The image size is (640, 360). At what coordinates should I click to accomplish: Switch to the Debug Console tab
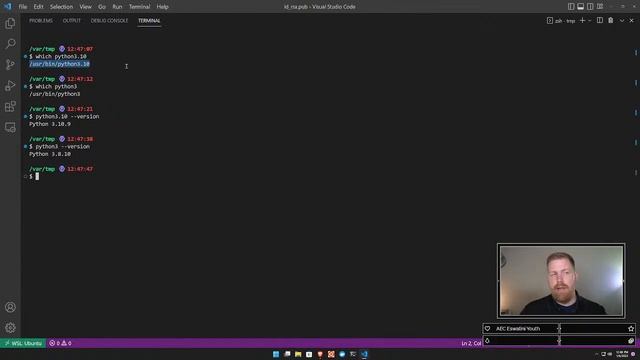coord(109,20)
